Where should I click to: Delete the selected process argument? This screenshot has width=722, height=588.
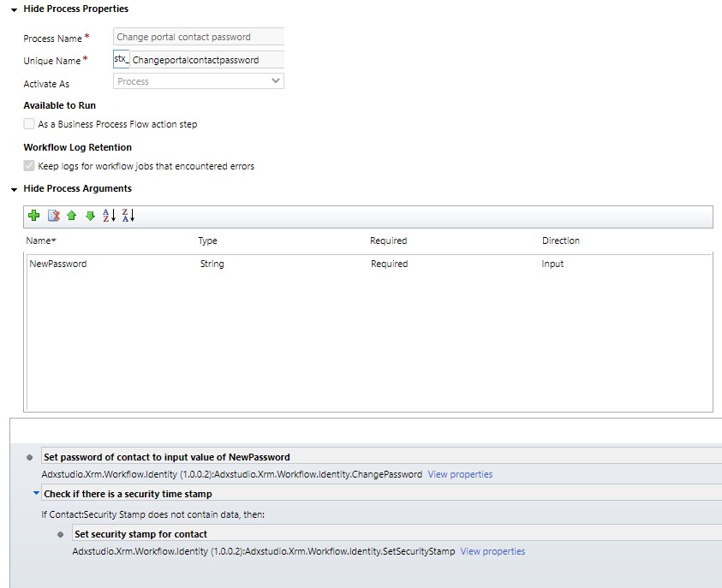(x=53, y=216)
